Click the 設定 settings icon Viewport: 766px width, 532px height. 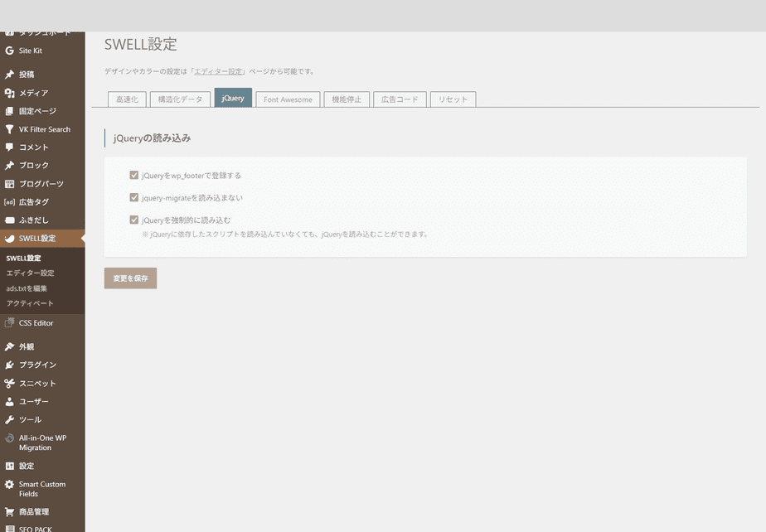pos(9,466)
